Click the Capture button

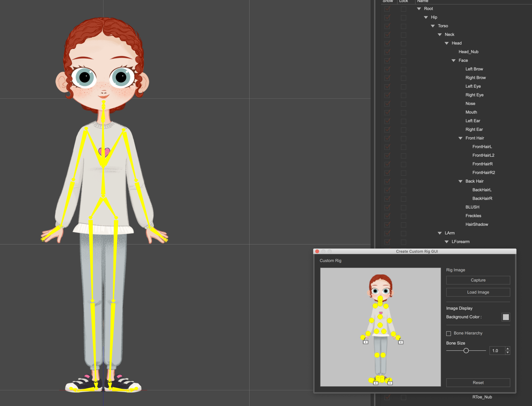pyautogui.click(x=478, y=280)
